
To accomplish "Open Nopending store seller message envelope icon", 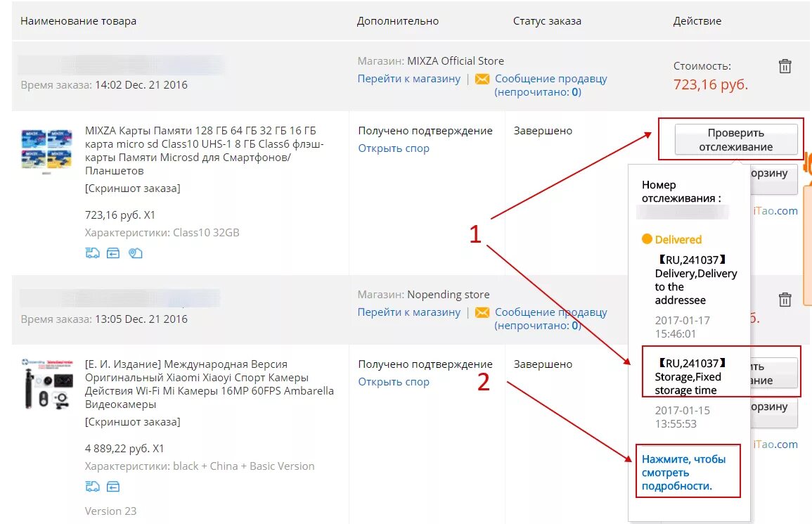I will (x=482, y=312).
